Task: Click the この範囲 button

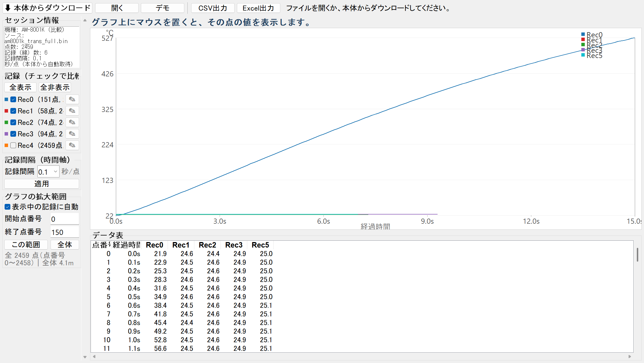Action: click(26, 245)
